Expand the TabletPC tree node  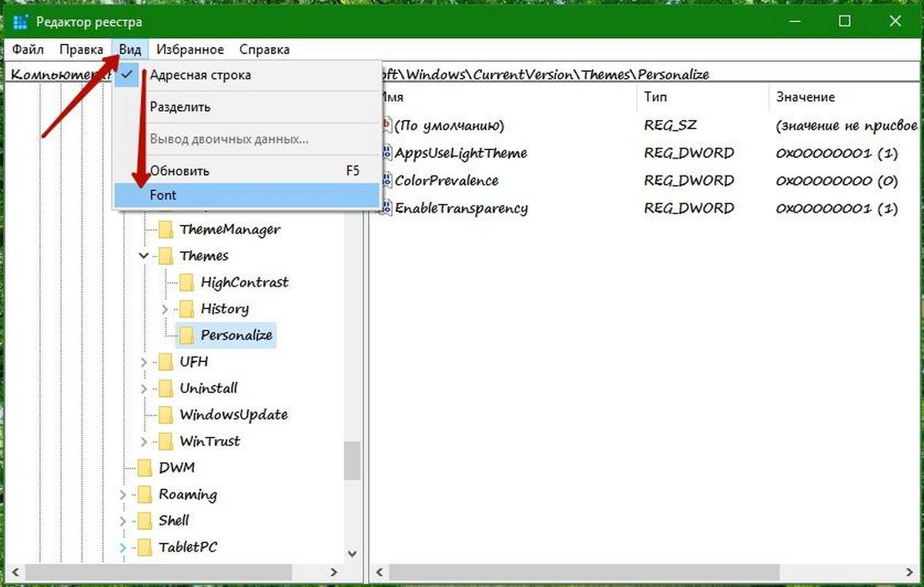coord(123,547)
